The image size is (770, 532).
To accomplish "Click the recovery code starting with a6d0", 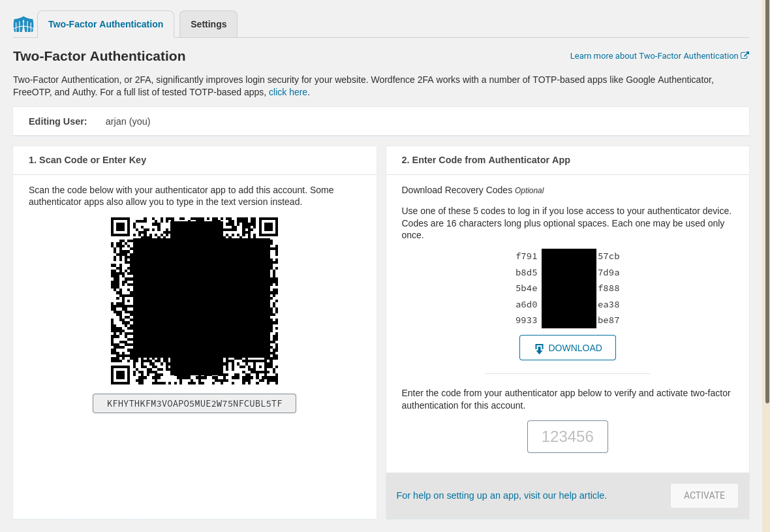I will (567, 304).
